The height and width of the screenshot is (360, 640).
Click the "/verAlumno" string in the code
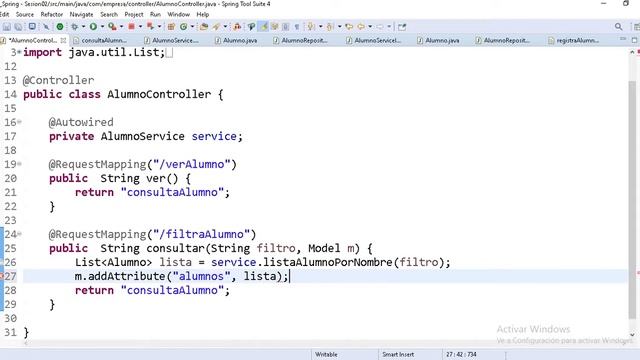[192, 164]
